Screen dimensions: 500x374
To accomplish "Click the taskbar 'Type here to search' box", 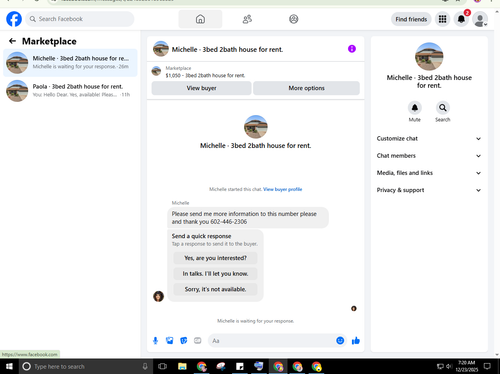I will pos(86,367).
